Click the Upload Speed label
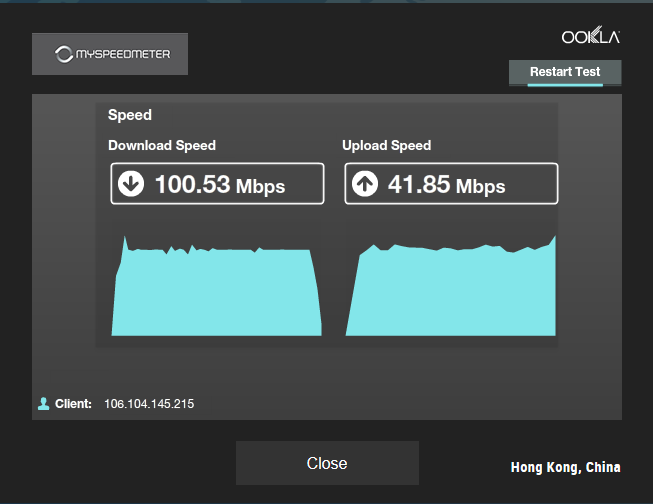This screenshot has width=653, height=504. (x=386, y=145)
